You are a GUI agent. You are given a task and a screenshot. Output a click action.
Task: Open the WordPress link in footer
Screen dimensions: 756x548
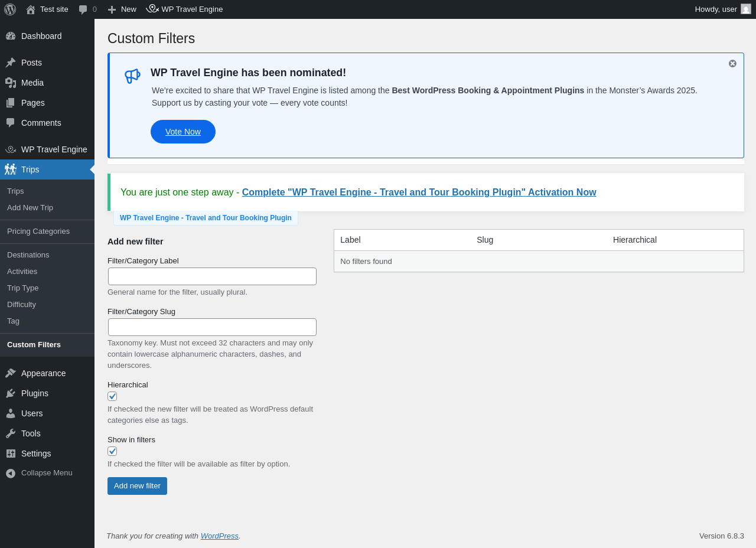coord(220,536)
